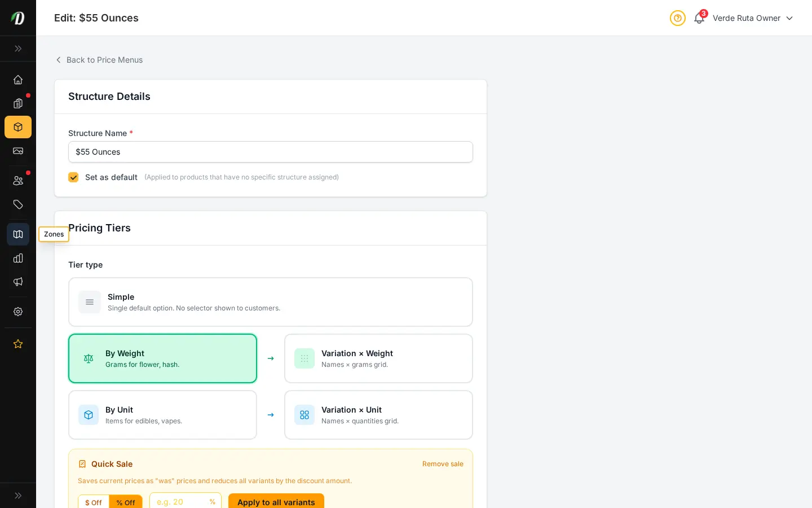The width and height of the screenshot is (812, 508).
Task: Click the "Applied to products that have no specific structure assigned" note
Action: (242, 177)
